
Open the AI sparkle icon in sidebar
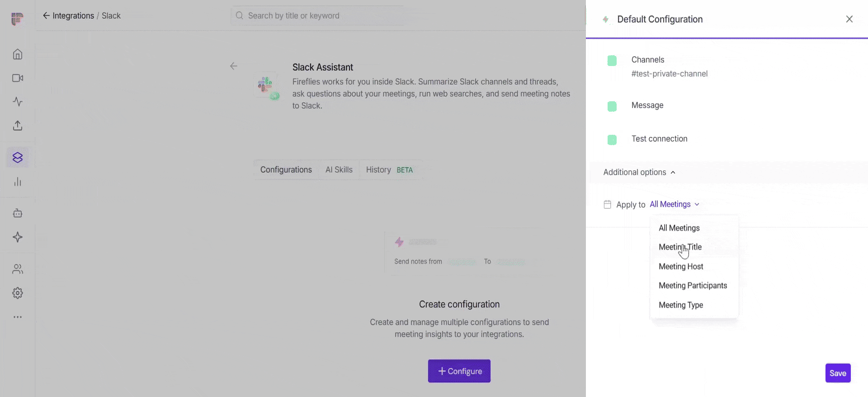tap(18, 237)
